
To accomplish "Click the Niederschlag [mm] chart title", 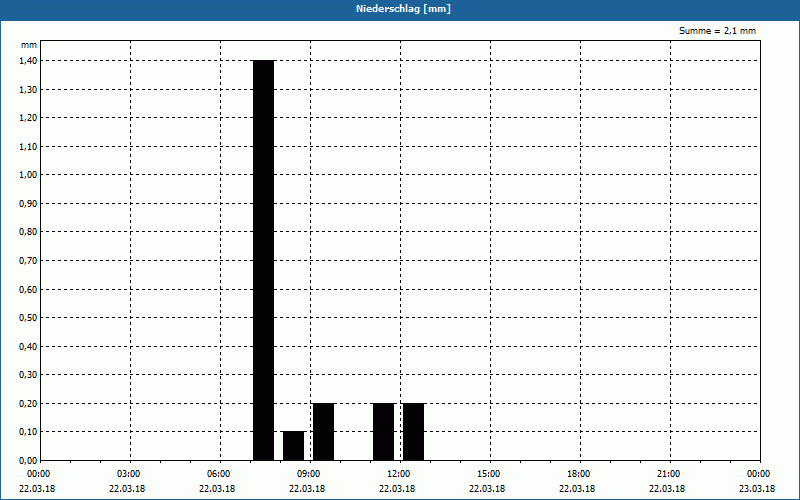I will pyautogui.click(x=403, y=9).
